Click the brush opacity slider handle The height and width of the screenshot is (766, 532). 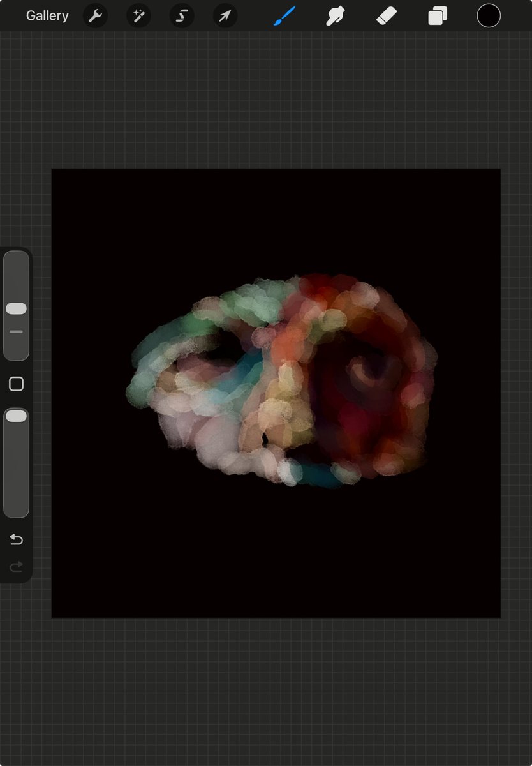click(x=16, y=416)
